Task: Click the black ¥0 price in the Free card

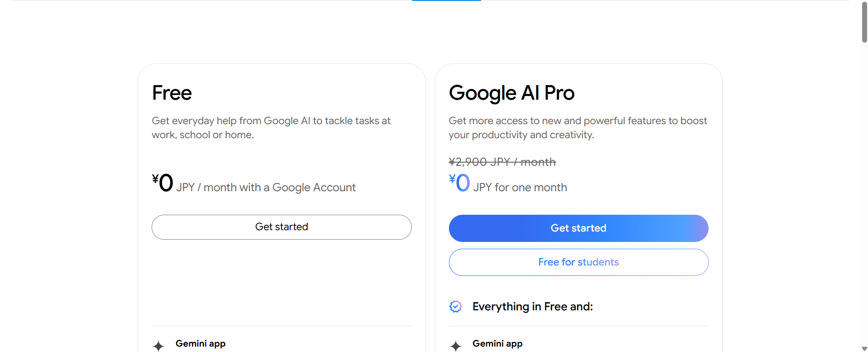Action: (x=163, y=183)
